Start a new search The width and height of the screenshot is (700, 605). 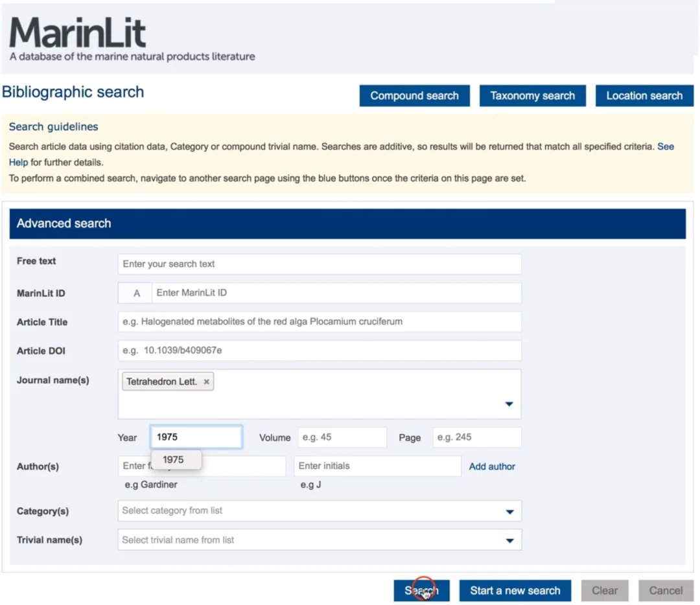pos(515,591)
